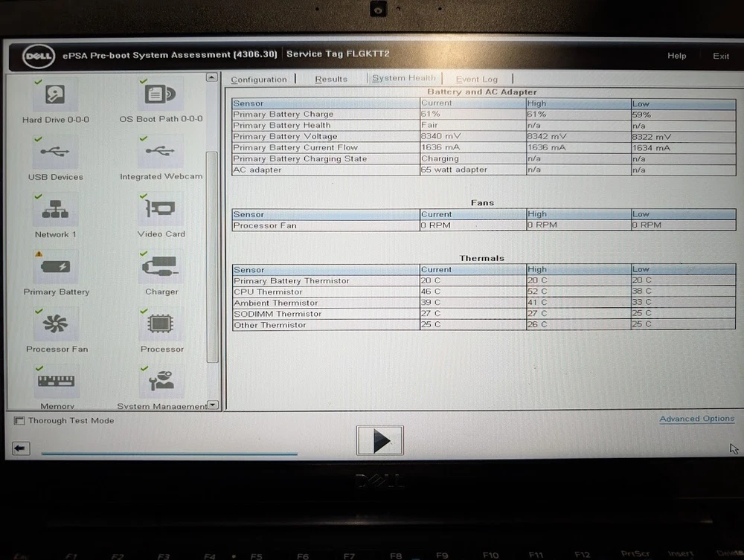The width and height of the screenshot is (744, 560).
Task: Click the OS Boot Path 0-0-0 icon
Action: [x=161, y=95]
